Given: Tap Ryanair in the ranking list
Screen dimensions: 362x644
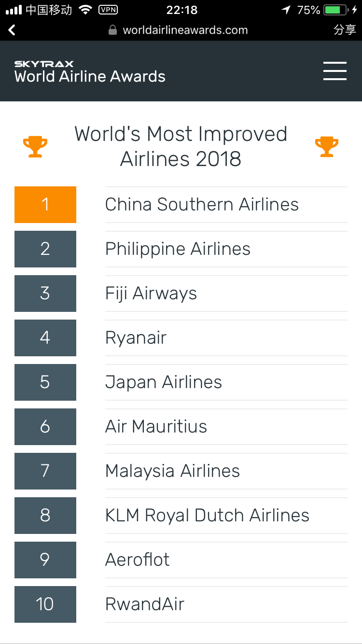Looking at the screenshot, I should 136,338.
